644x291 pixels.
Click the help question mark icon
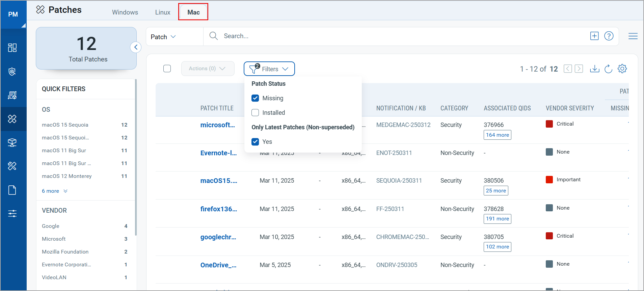pyautogui.click(x=609, y=36)
